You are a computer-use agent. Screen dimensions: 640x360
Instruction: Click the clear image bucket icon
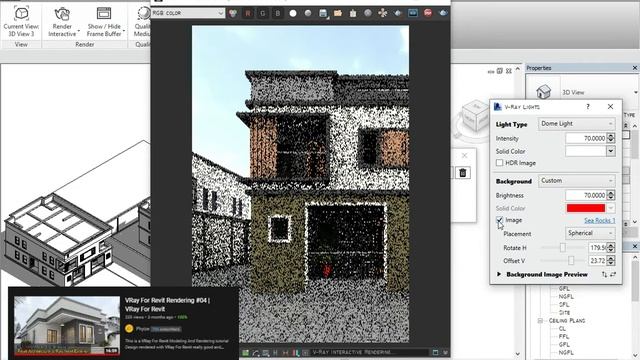click(x=353, y=13)
